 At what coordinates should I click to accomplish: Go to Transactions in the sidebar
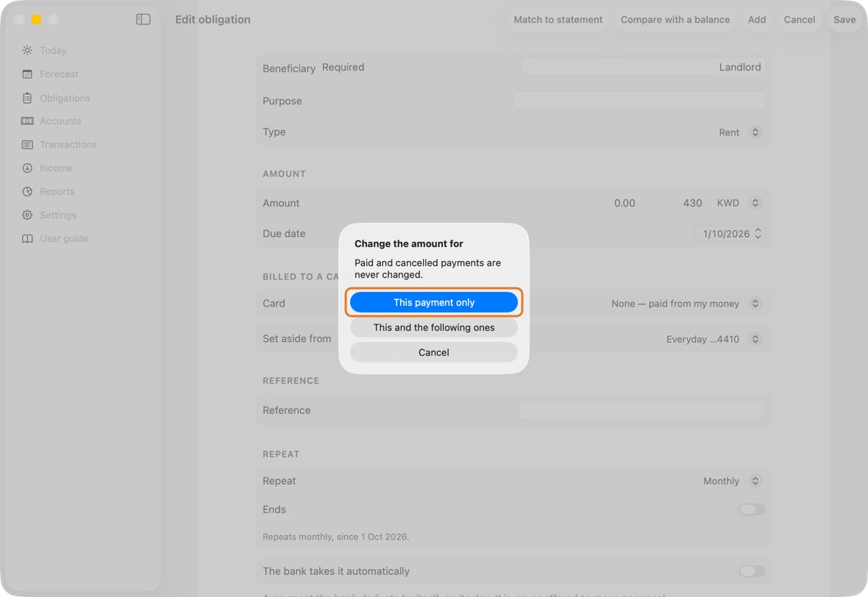[x=68, y=144]
